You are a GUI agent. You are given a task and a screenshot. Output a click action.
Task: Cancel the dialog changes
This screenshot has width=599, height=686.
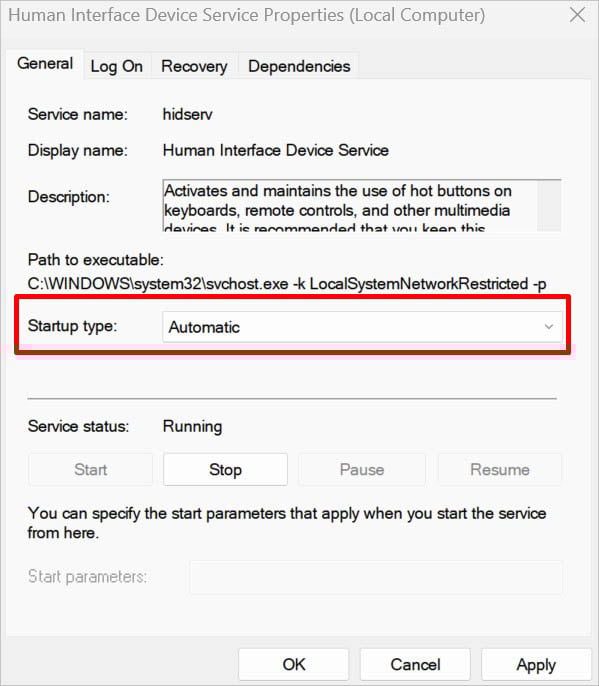pos(415,665)
